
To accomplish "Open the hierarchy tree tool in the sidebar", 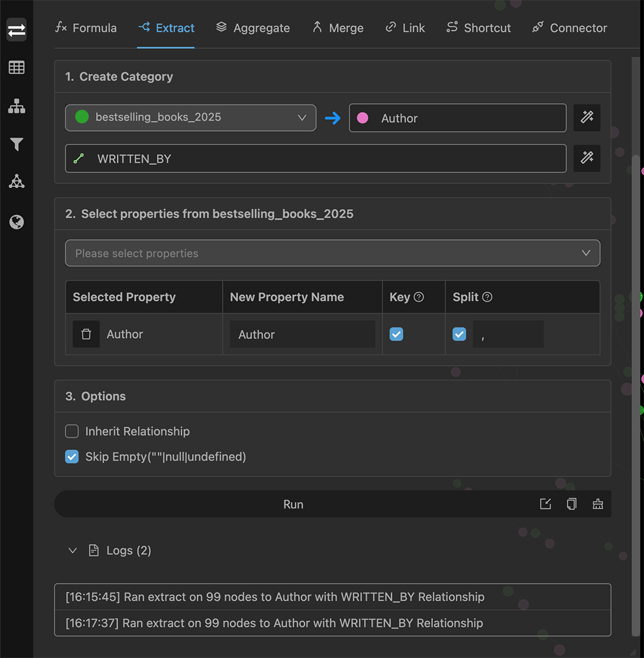I will pos(16,107).
